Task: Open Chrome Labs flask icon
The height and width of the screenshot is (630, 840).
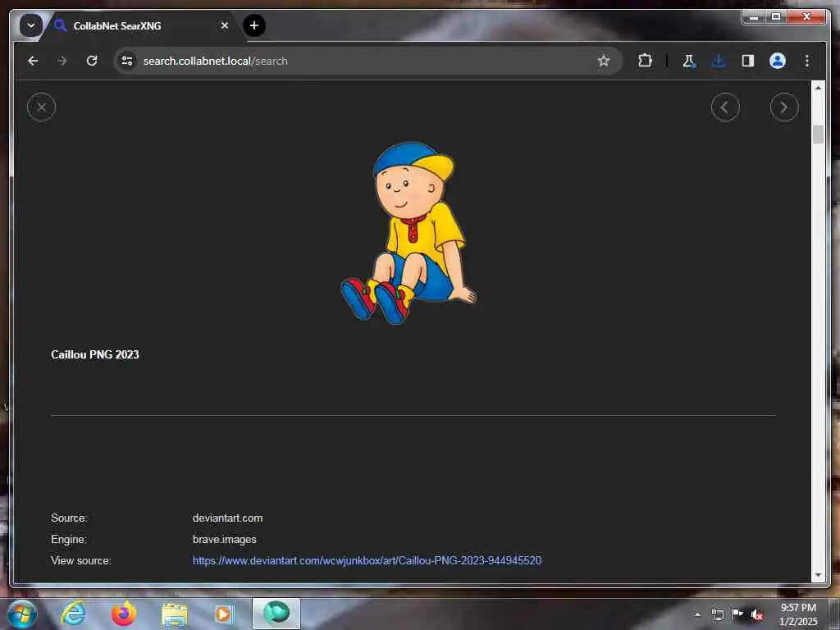Action: 689,61
